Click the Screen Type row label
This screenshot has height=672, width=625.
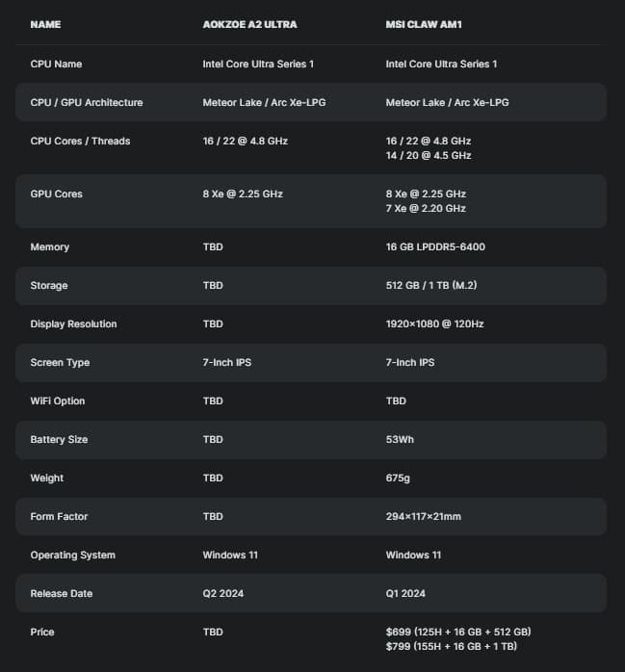61,362
